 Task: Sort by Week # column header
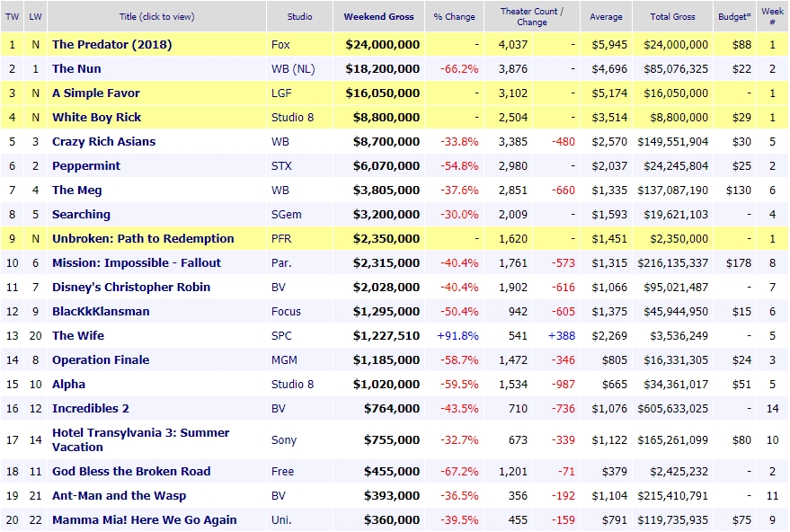[x=772, y=16]
